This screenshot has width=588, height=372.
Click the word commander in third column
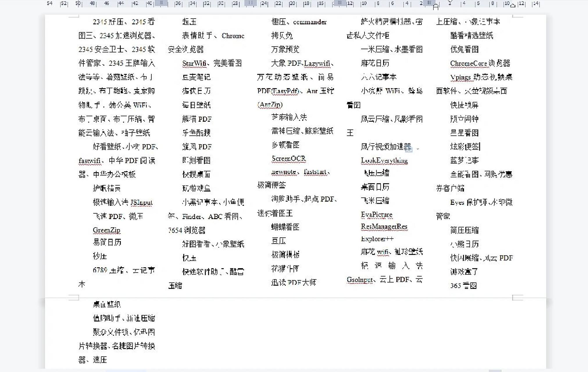coord(310,22)
